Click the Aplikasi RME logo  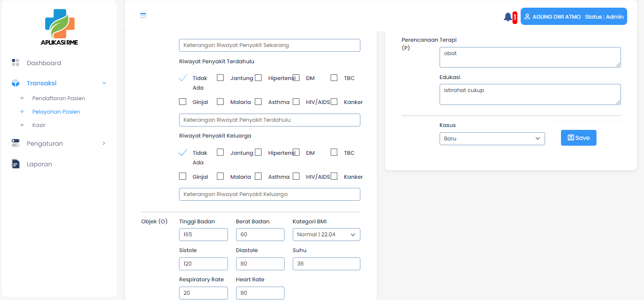60,27
